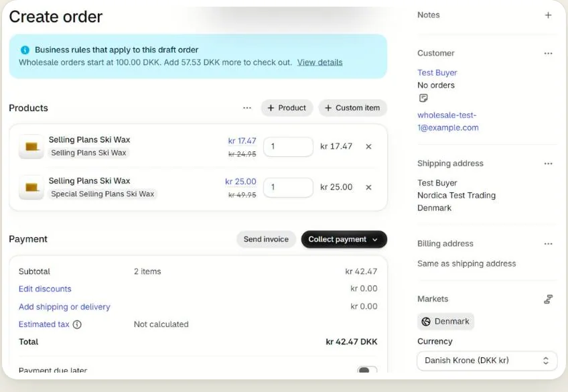Click quantity field for first Ski Wax item

[288, 147]
